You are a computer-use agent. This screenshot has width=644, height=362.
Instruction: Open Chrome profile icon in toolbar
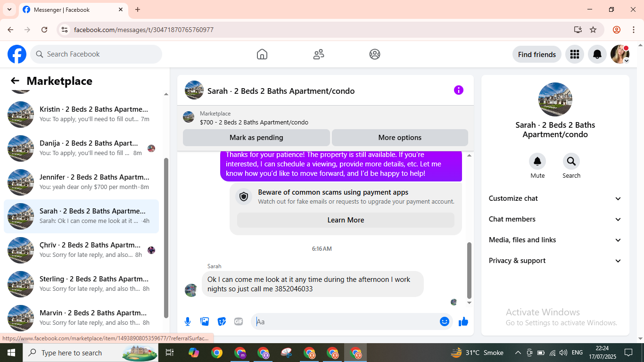coord(617,30)
